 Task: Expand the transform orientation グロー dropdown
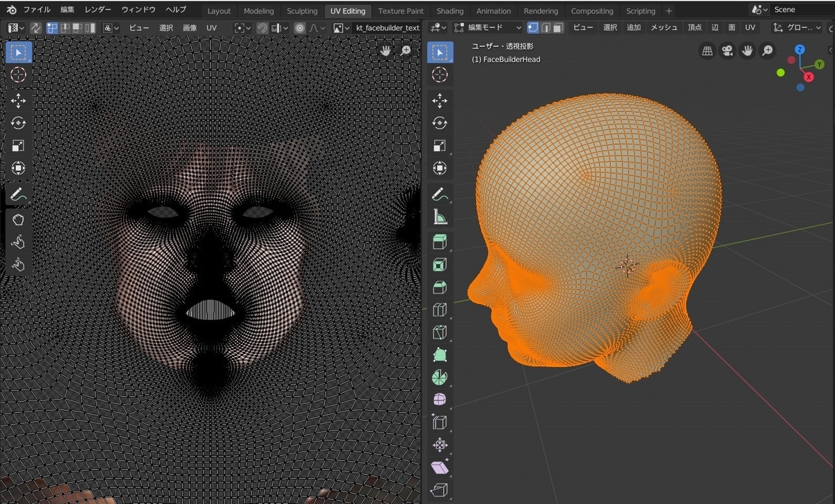click(x=797, y=28)
